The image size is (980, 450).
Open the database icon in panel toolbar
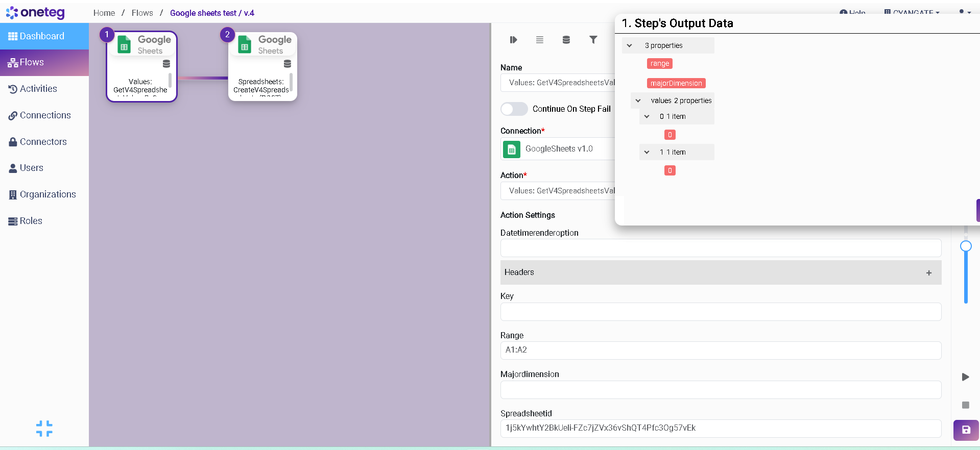tap(566, 40)
